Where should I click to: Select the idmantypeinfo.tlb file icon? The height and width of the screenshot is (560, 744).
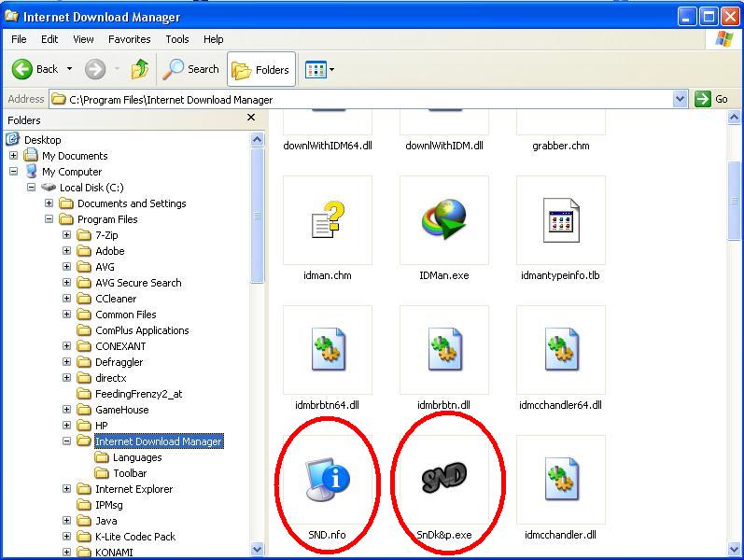point(561,219)
